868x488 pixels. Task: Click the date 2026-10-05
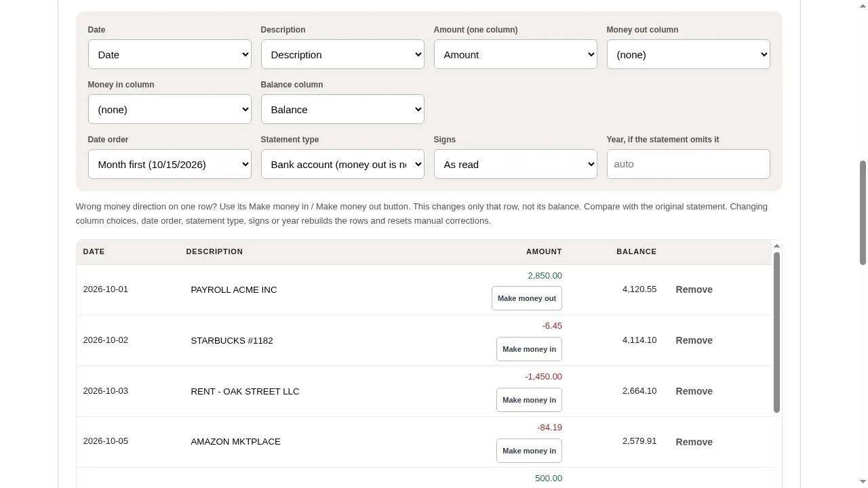pyautogui.click(x=105, y=441)
